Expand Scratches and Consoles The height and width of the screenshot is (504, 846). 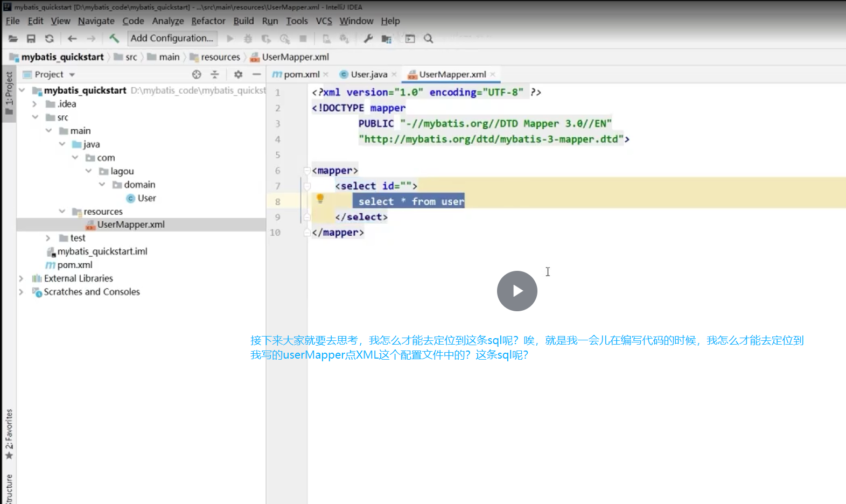coord(21,292)
